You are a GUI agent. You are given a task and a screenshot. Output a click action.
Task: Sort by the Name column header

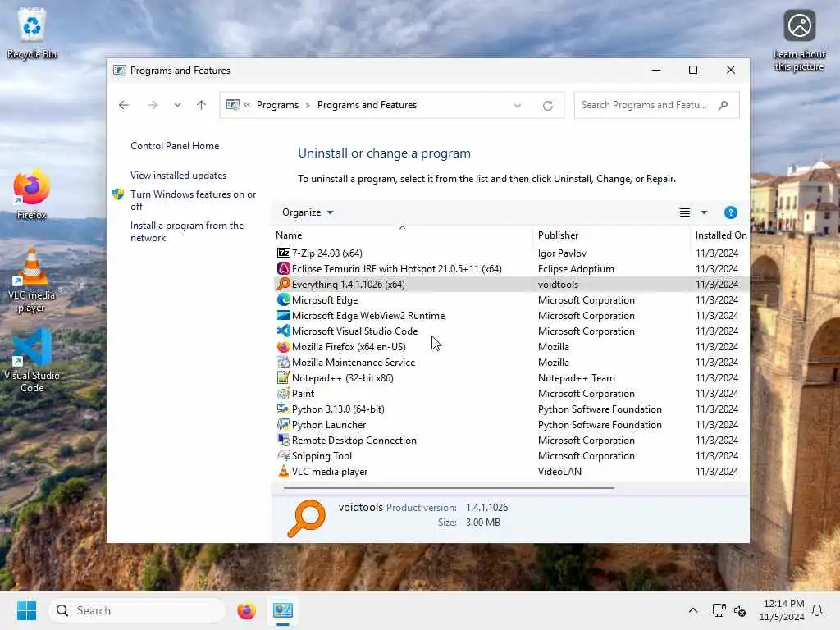point(402,235)
